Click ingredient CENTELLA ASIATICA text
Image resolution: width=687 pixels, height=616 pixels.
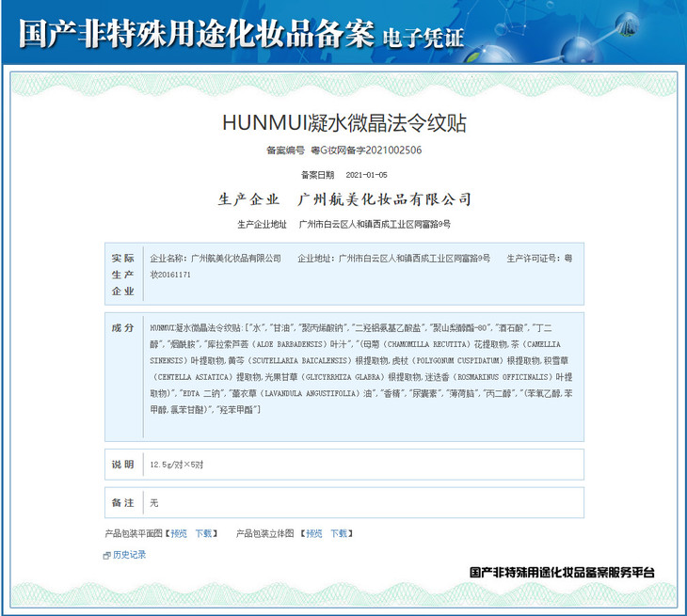point(193,377)
